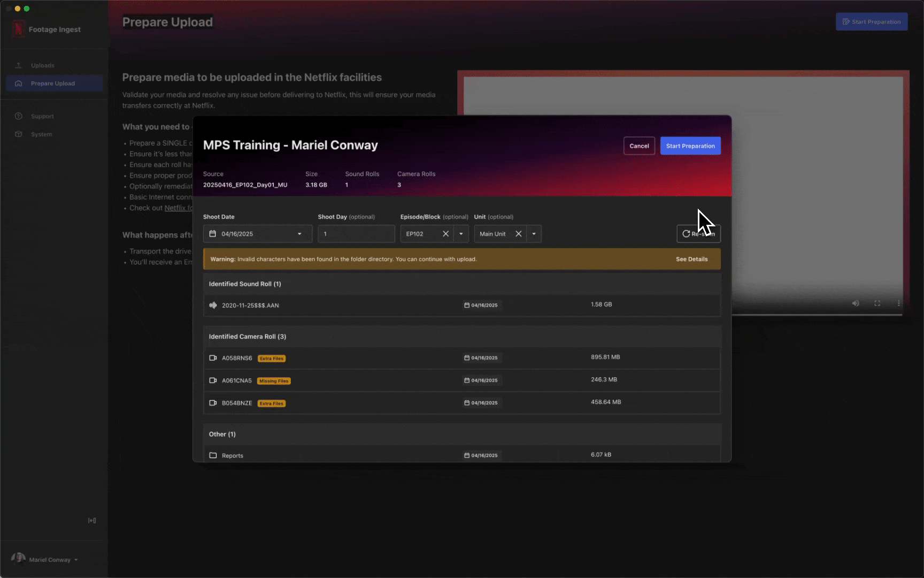Image resolution: width=924 pixels, height=578 pixels.
Task: Click Mariel Conway's avatar picture
Action: pyautogui.click(x=18, y=559)
